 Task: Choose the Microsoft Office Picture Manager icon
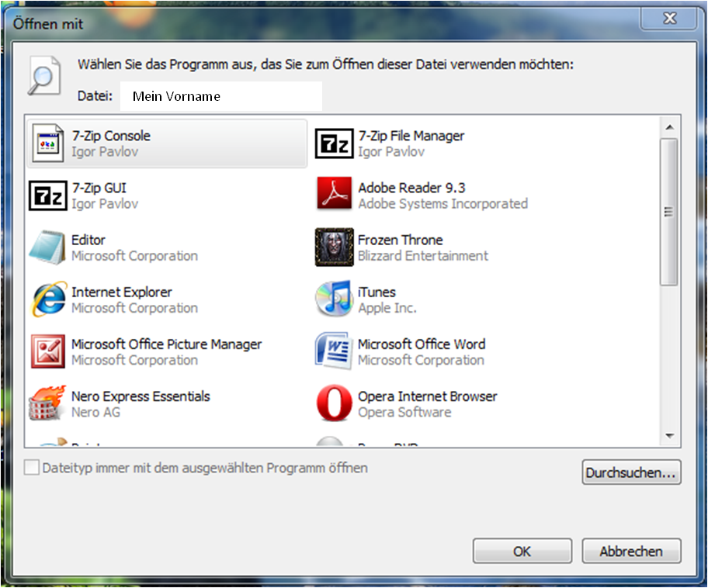[48, 351]
